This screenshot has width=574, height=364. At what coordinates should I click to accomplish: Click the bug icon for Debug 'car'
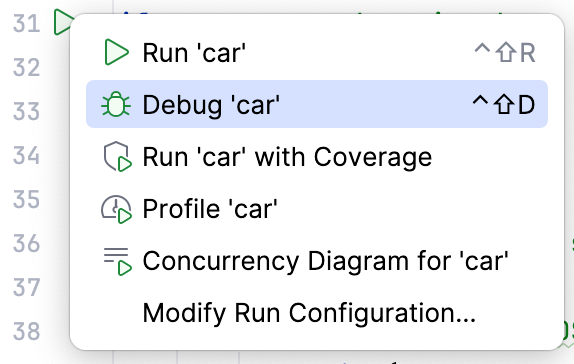[116, 104]
